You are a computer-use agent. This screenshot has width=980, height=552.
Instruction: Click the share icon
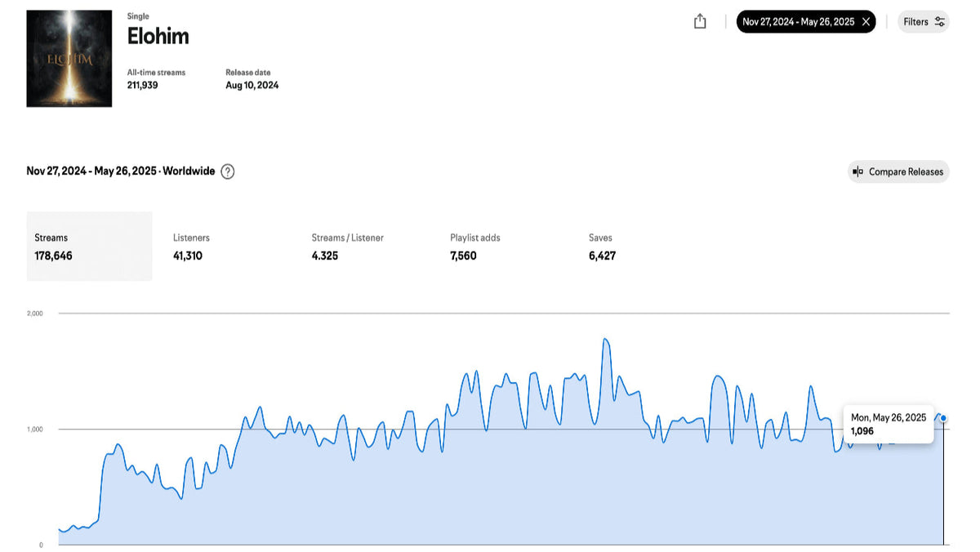click(x=700, y=21)
